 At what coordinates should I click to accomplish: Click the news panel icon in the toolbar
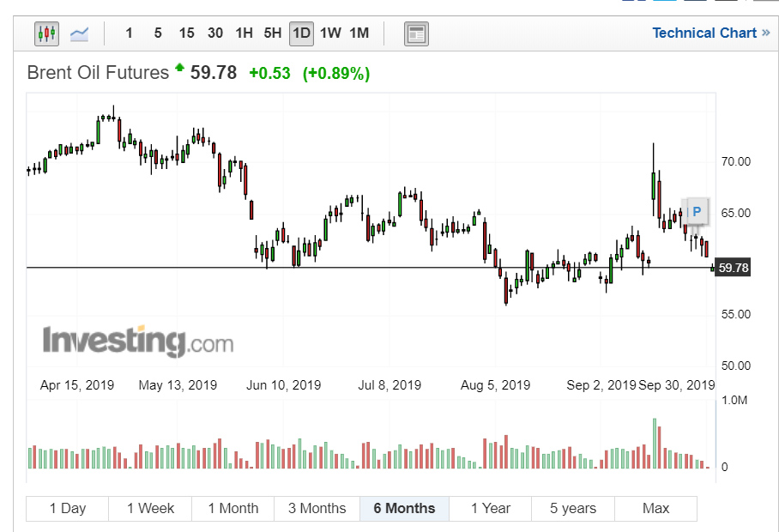tap(416, 33)
